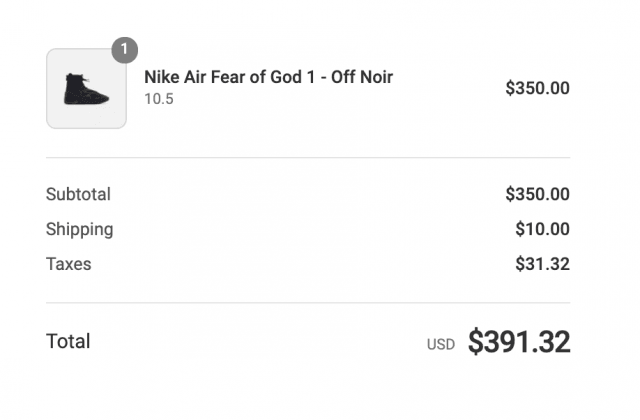Click the USD currency indicator
This screenshot has width=640, height=420.
pos(441,344)
